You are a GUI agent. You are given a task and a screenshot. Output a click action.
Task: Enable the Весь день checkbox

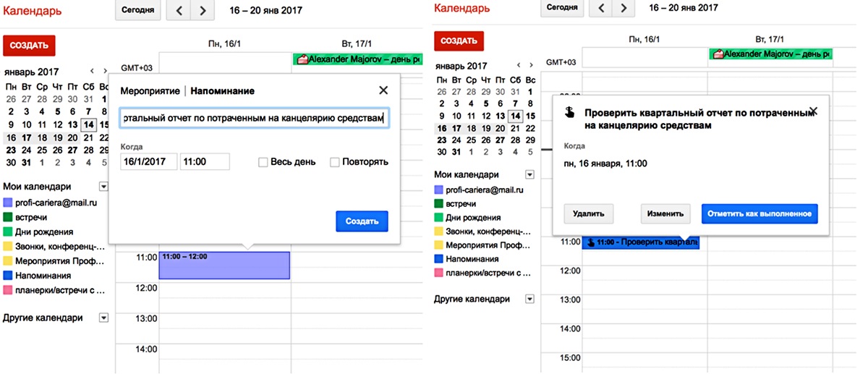click(x=263, y=162)
